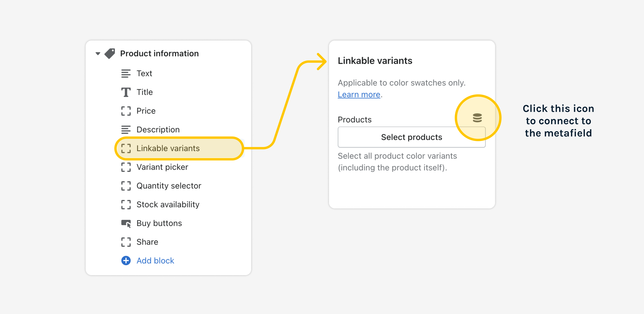Click the Buy buttons cursor icon

pos(126,223)
